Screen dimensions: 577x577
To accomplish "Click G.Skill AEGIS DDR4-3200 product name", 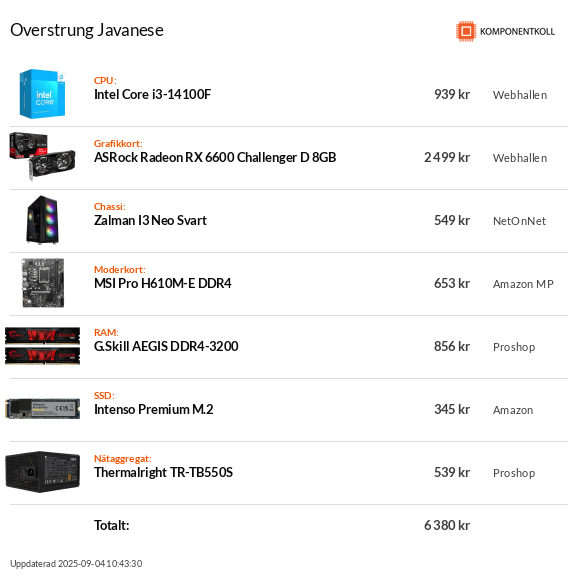I will (166, 346).
